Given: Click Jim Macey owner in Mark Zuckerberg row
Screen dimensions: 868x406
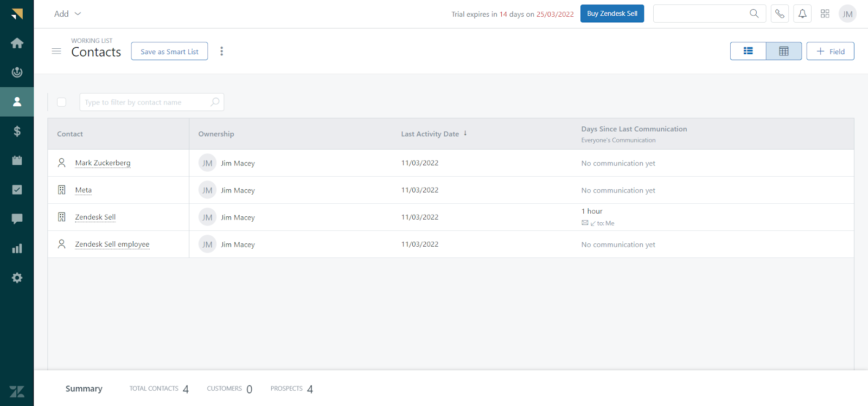Looking at the screenshot, I should [x=238, y=163].
